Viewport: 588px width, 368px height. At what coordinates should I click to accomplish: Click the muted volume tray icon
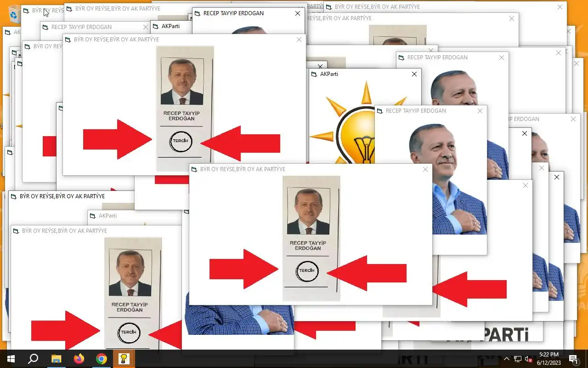[529, 359]
